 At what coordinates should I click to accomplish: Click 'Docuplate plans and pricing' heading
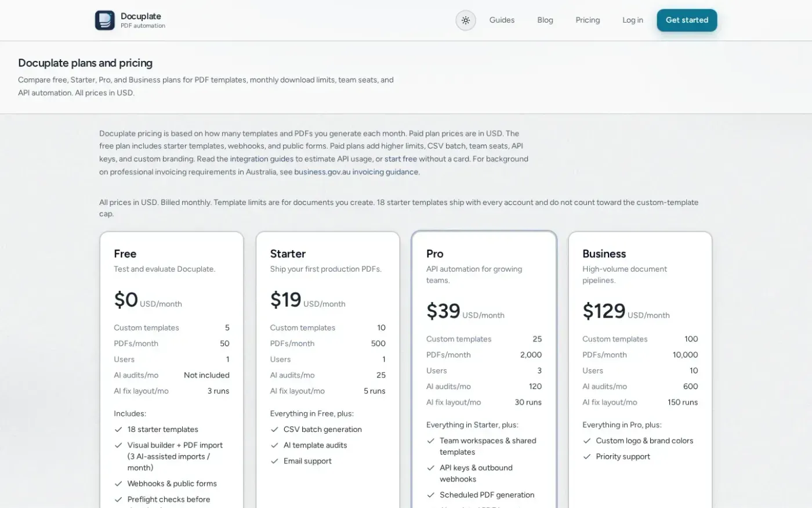(x=85, y=63)
